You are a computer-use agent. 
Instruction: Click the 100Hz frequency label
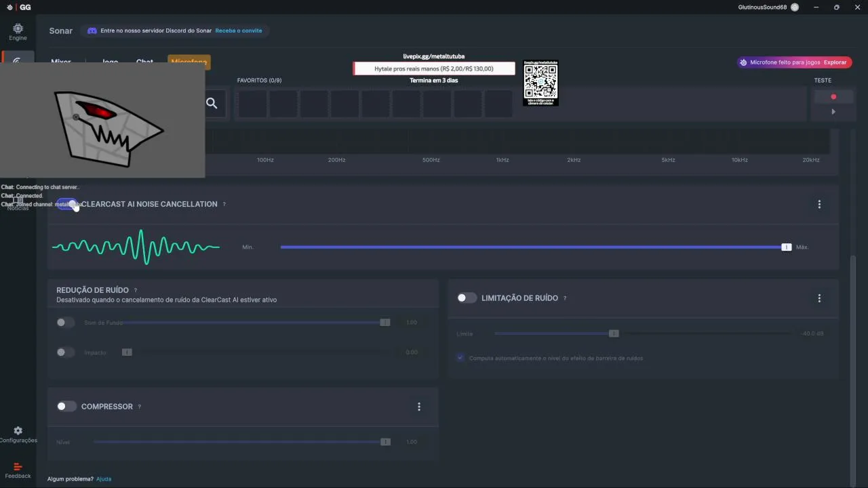click(x=265, y=160)
